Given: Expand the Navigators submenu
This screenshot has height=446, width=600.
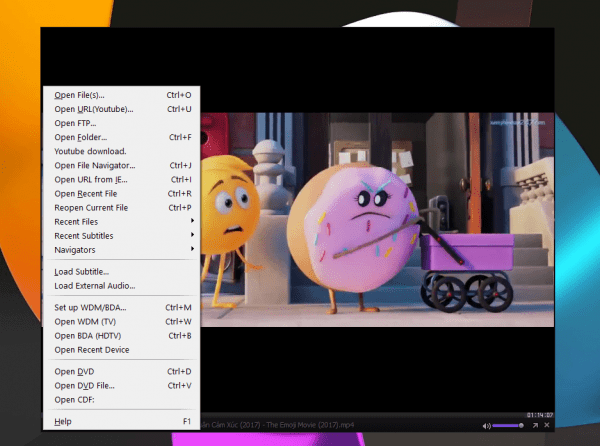Looking at the screenshot, I should tap(122, 250).
